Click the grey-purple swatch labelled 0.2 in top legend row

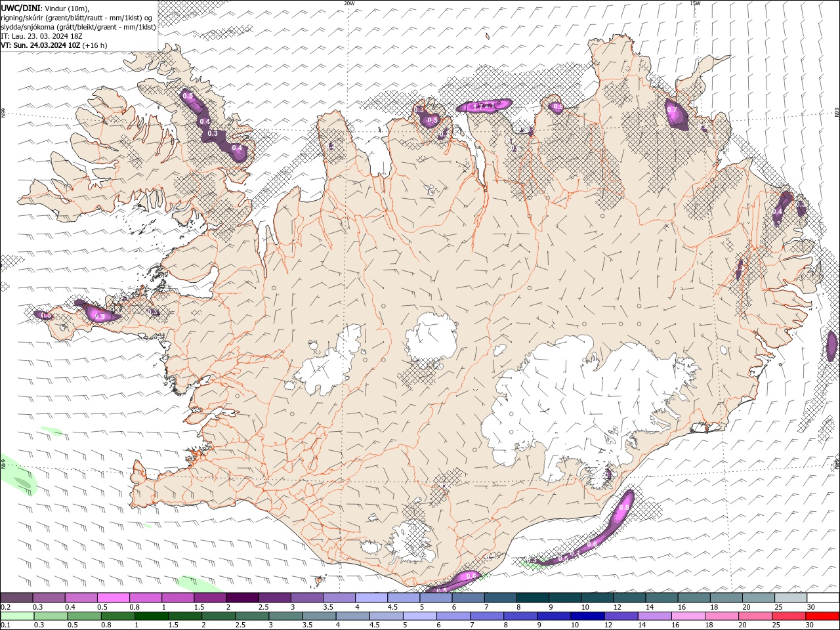[16, 598]
